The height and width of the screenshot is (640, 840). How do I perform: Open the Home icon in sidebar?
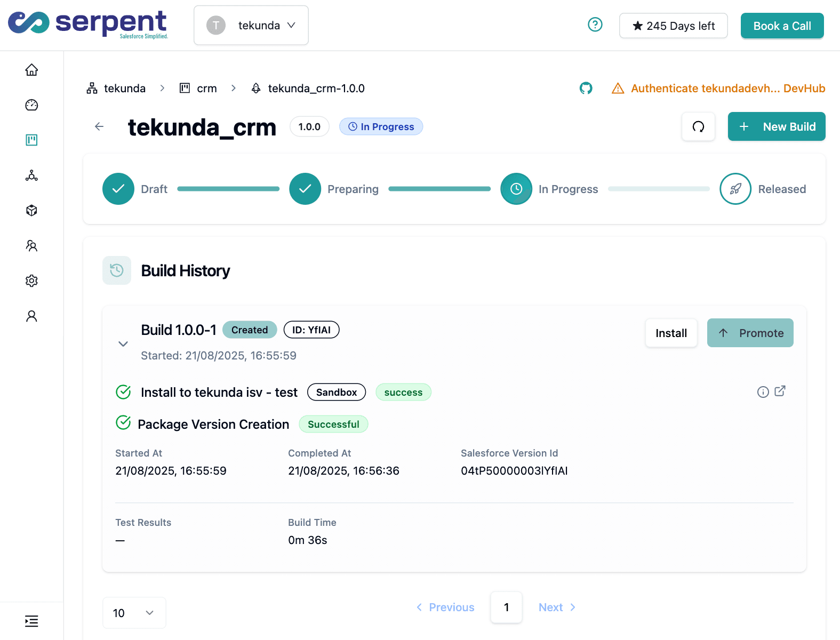(31, 70)
